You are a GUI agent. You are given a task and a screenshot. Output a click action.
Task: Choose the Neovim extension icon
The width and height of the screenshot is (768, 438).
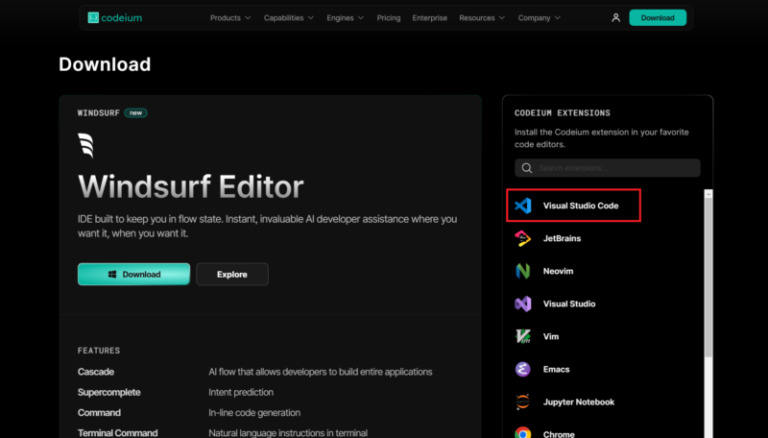522,271
